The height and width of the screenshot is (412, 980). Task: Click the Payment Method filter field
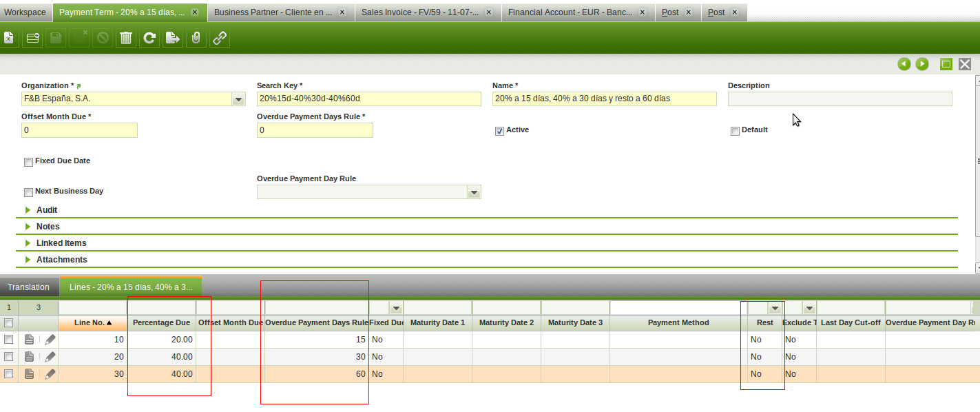(678, 308)
